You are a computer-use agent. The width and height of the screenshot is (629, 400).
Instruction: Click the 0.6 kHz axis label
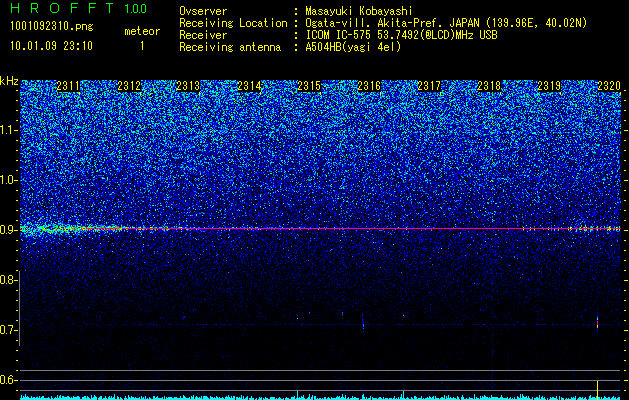(9, 380)
